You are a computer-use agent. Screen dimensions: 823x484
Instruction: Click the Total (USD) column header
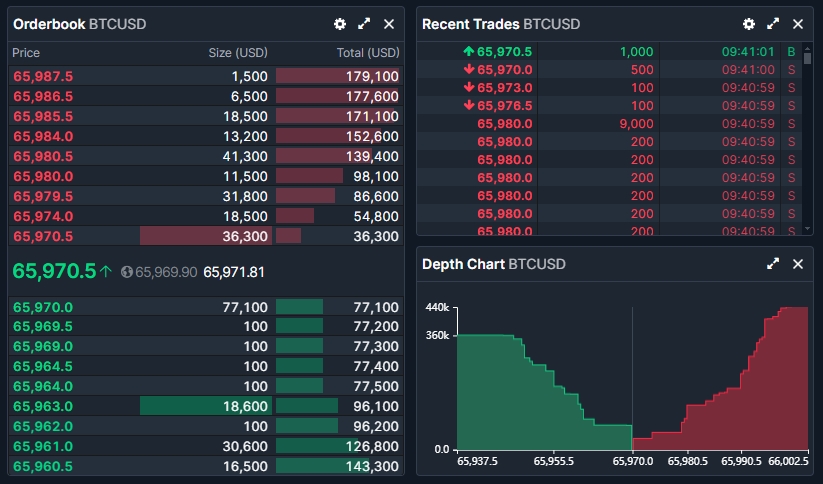pos(368,52)
